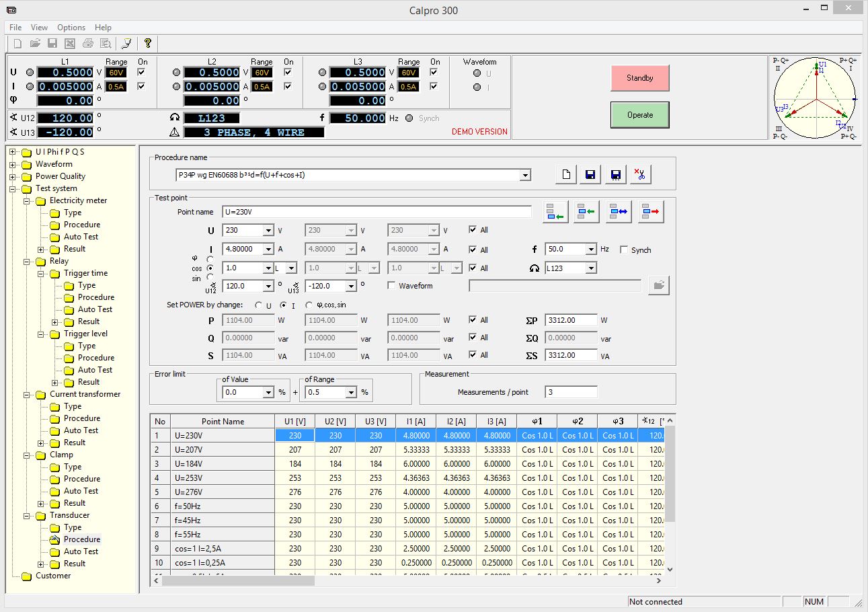Image resolution: width=868 pixels, height=612 pixels.
Task: Click the waveform file open folder icon
Action: (x=659, y=285)
